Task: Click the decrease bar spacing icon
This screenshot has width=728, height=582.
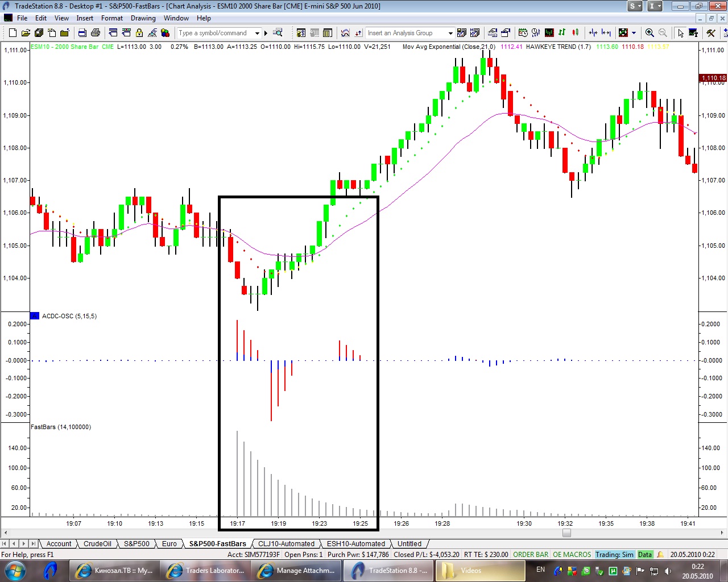Action: click(x=593, y=33)
